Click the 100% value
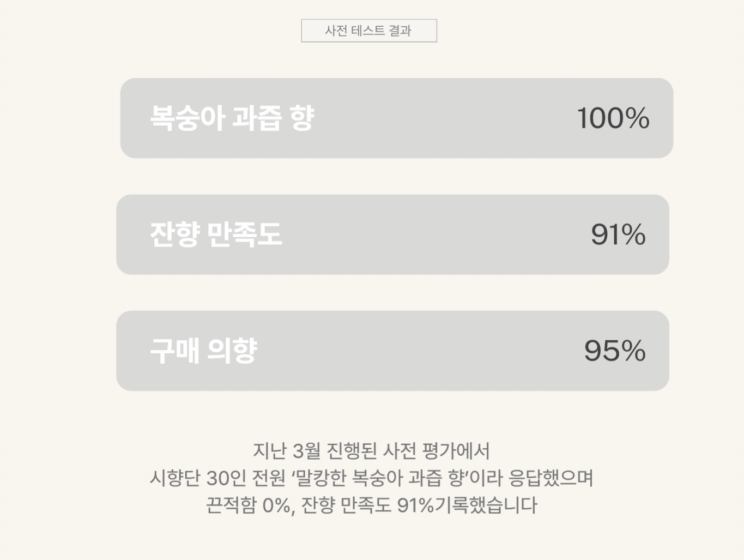The height and width of the screenshot is (560, 744). click(613, 118)
